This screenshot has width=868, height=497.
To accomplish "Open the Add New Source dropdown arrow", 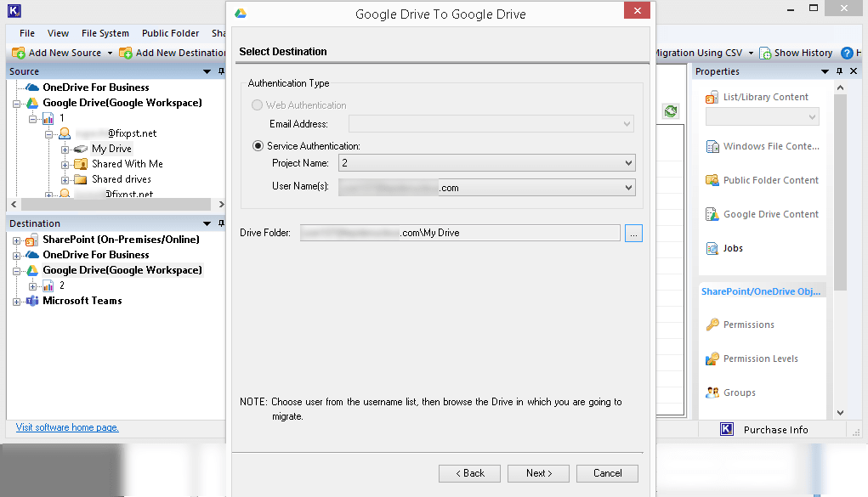I will coord(110,54).
